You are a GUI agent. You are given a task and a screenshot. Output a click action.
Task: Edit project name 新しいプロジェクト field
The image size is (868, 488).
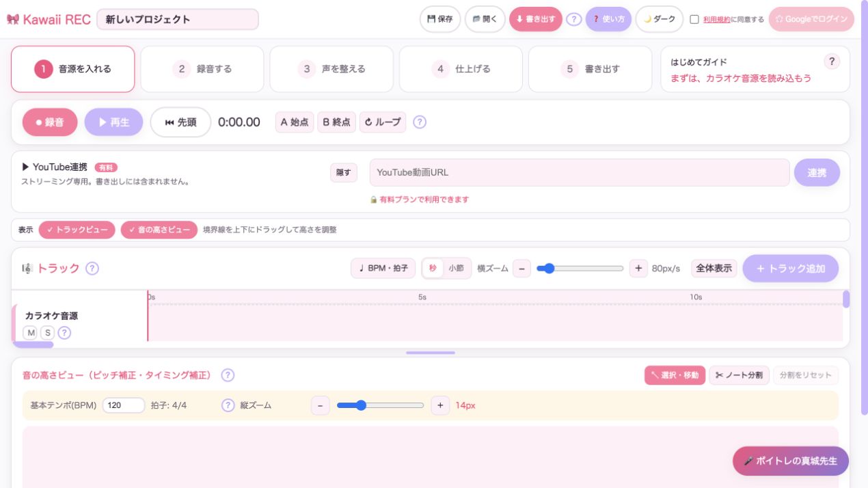(x=178, y=19)
